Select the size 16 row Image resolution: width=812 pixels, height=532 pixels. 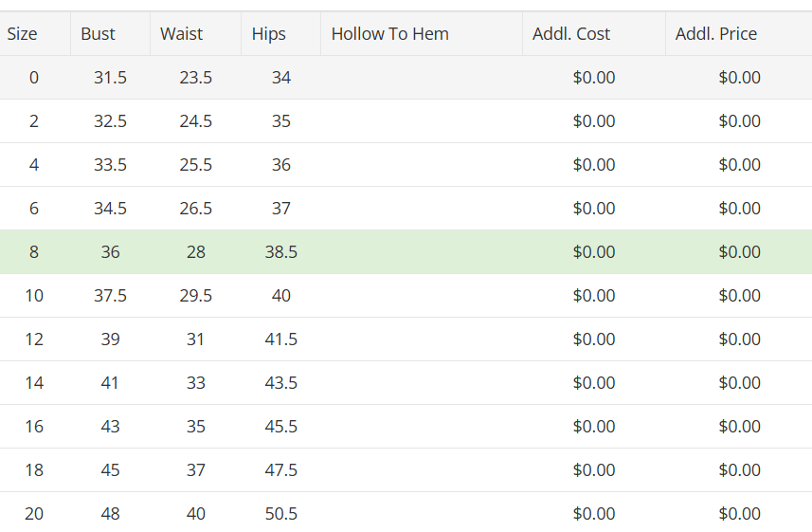(x=406, y=426)
